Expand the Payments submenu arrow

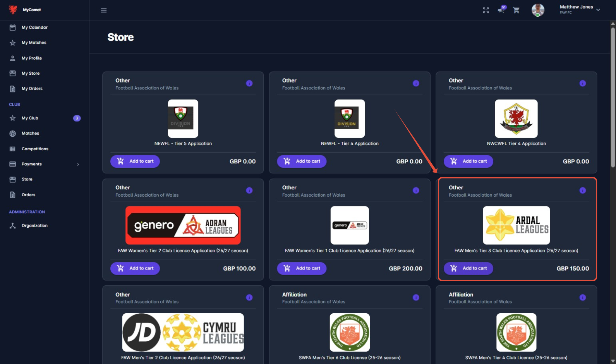[78, 164]
